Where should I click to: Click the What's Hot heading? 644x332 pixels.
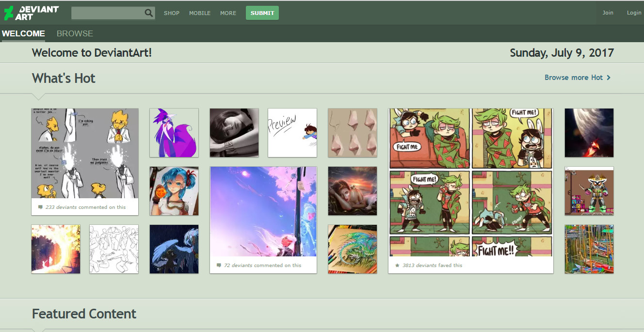[64, 78]
